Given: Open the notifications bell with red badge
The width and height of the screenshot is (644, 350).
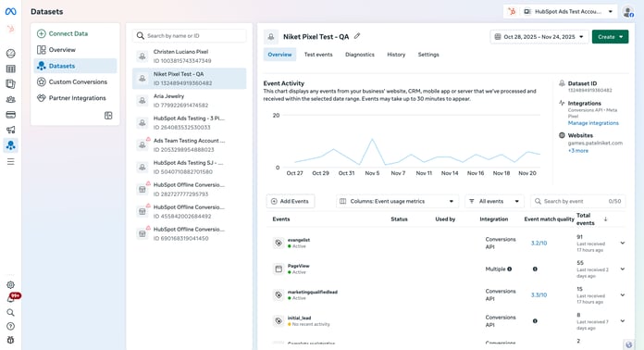Looking at the screenshot, I should 11,298.
